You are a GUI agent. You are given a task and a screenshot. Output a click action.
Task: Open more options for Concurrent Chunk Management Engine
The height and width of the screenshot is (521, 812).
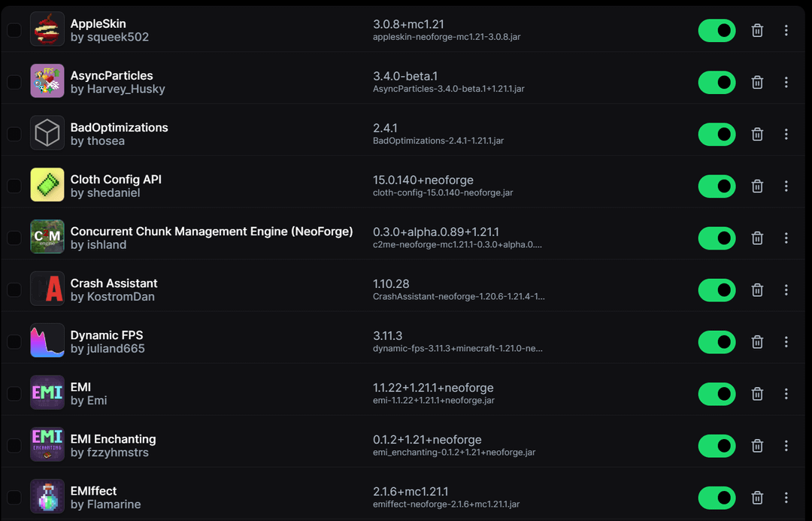[786, 238]
